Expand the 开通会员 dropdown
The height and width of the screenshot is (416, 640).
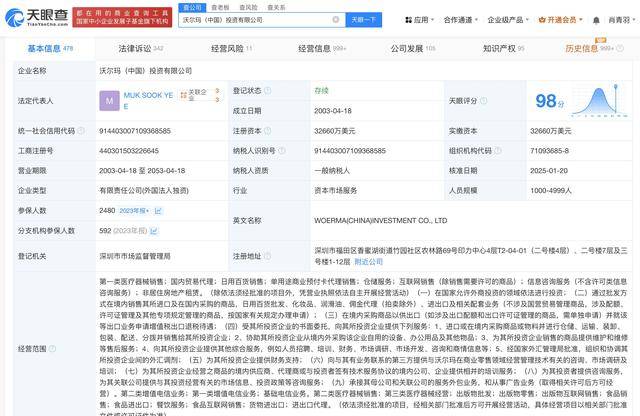[560, 20]
